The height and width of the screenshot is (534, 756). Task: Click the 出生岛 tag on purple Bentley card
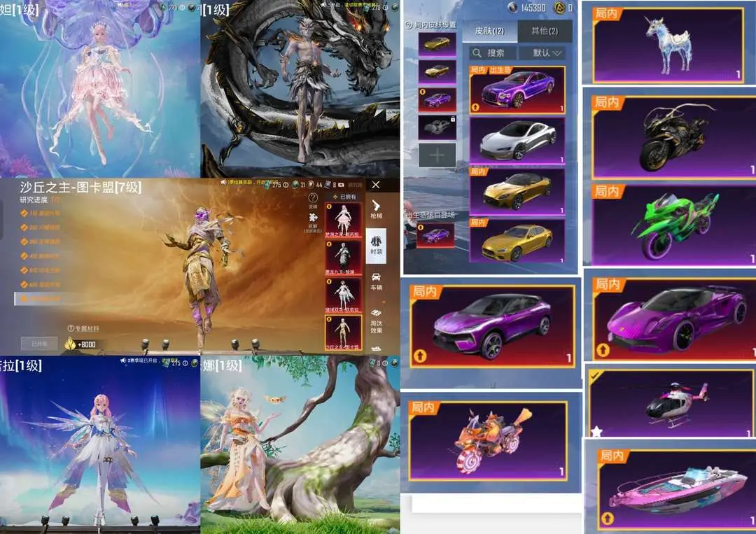pos(500,71)
